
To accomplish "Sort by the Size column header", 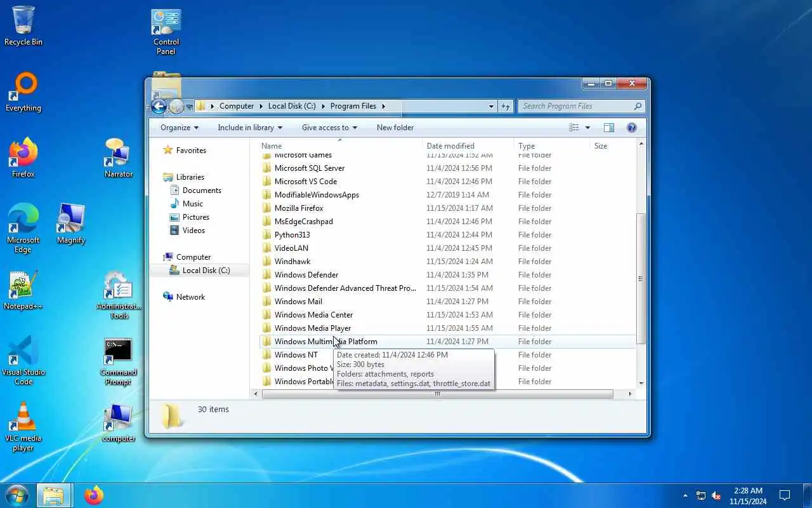I will [x=612, y=146].
